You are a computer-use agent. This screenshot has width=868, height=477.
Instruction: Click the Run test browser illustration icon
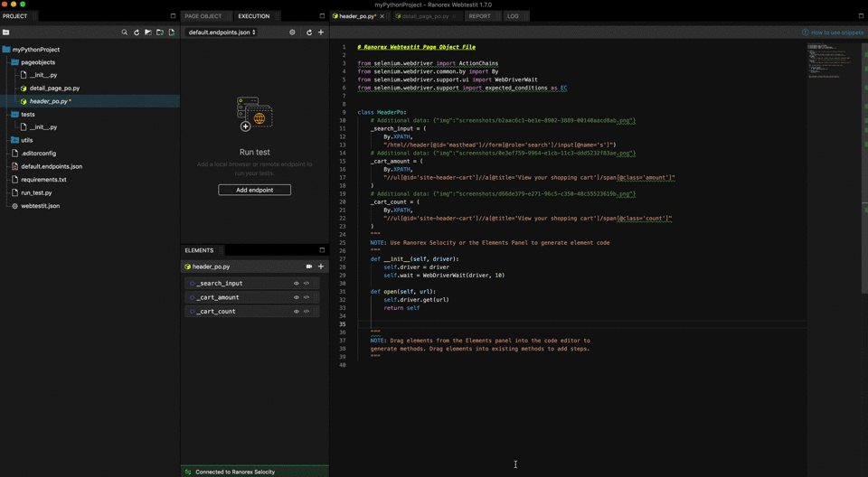[x=255, y=114]
